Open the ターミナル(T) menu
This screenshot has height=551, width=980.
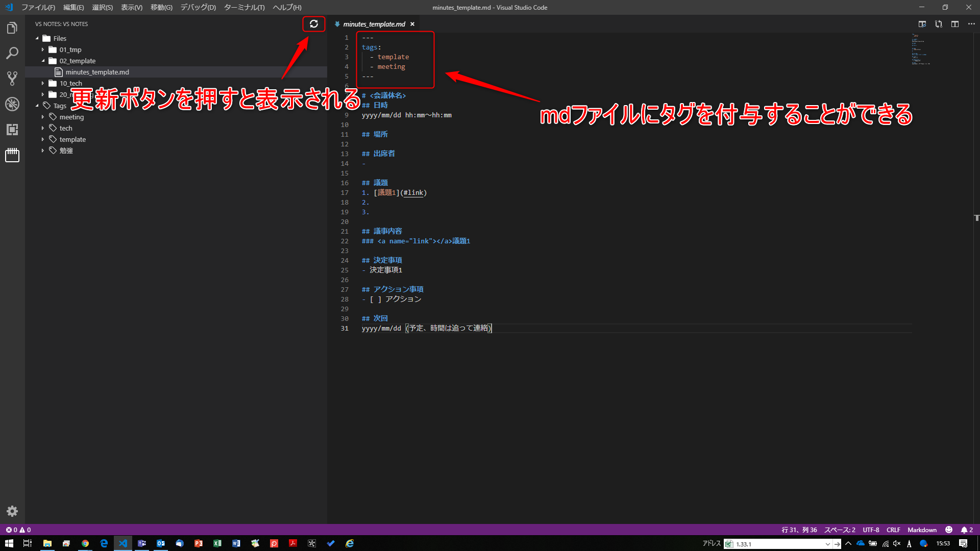pos(244,7)
